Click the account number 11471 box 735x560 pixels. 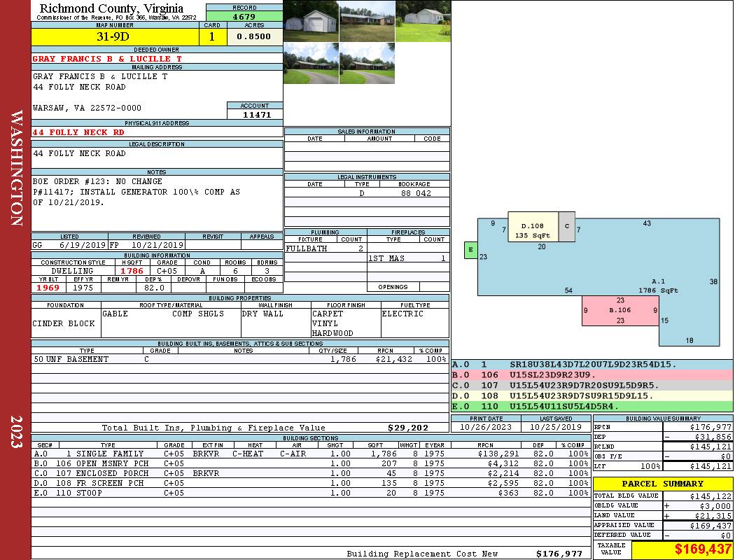[255, 114]
